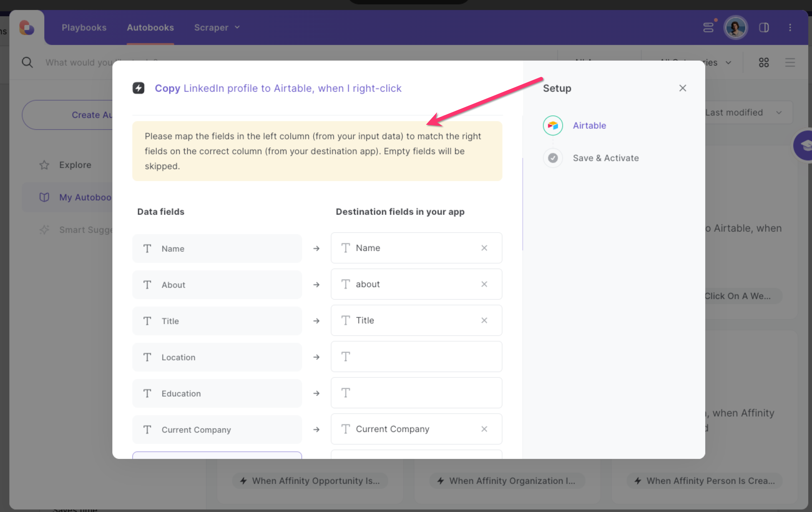Image resolution: width=812 pixels, height=512 pixels.
Task: Select the About data field
Action: point(217,285)
